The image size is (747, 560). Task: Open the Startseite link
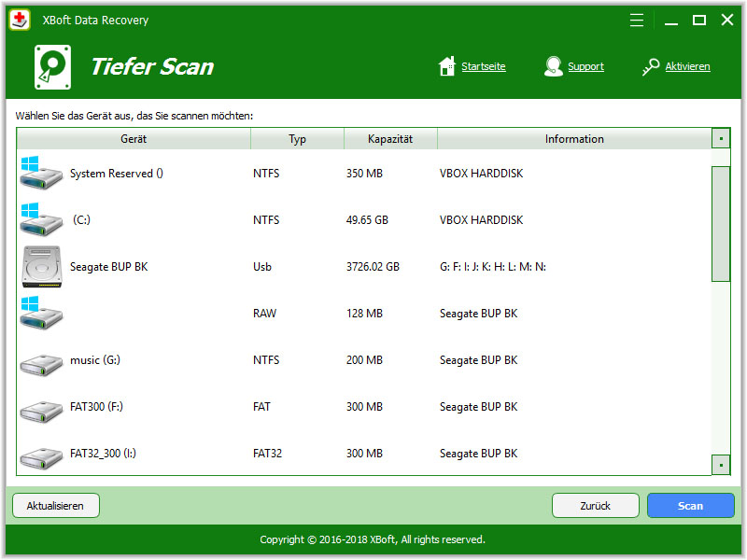coord(483,66)
